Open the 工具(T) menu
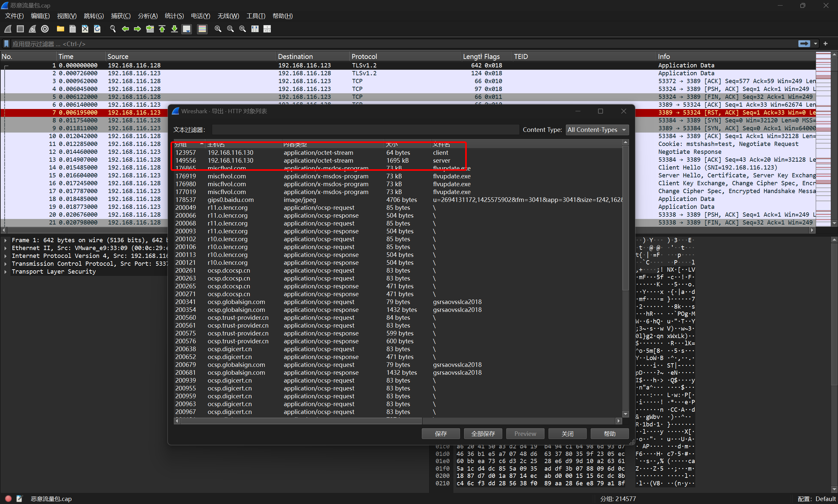 256,16
